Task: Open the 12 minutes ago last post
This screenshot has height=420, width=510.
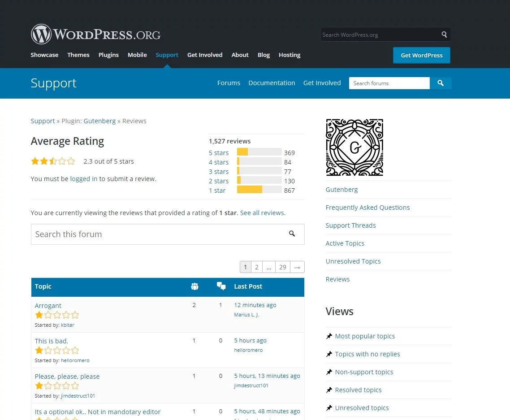Action: tap(255, 305)
